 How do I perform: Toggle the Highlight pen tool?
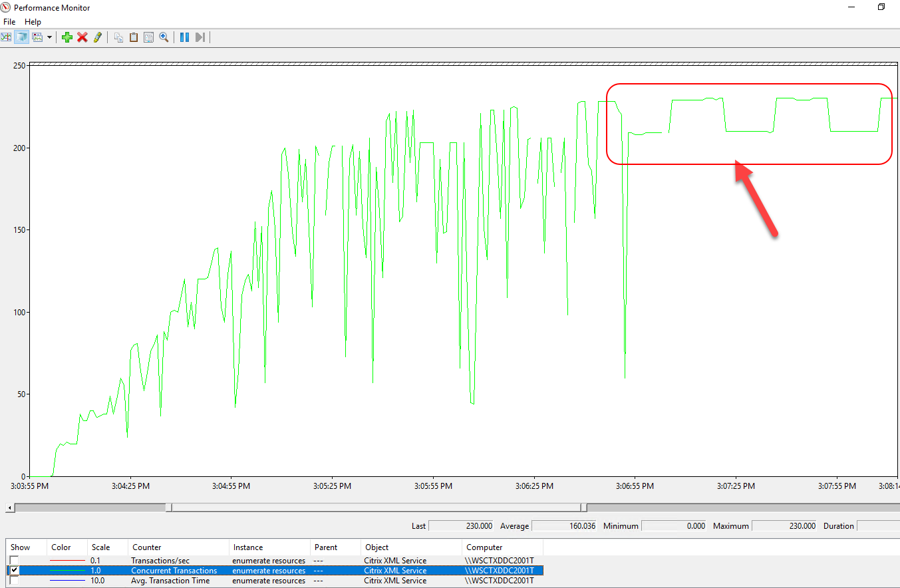(98, 37)
